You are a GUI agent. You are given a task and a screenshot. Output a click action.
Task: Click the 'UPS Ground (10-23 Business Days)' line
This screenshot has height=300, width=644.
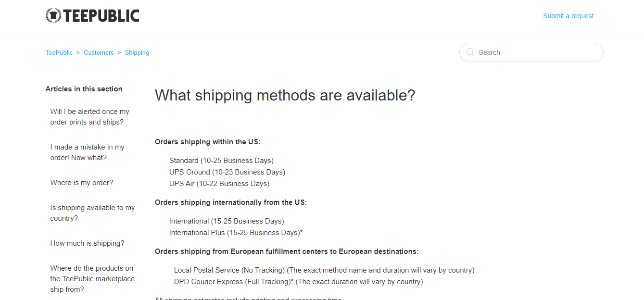(x=227, y=172)
